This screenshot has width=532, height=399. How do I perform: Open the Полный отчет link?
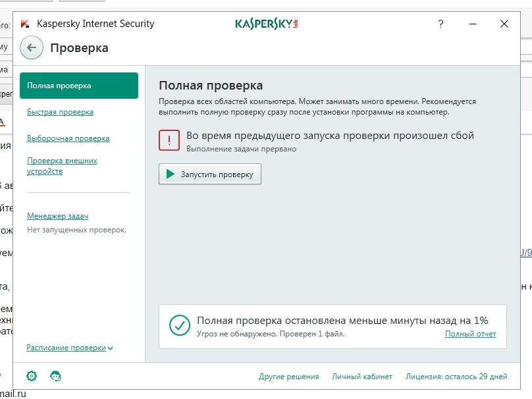click(x=471, y=334)
